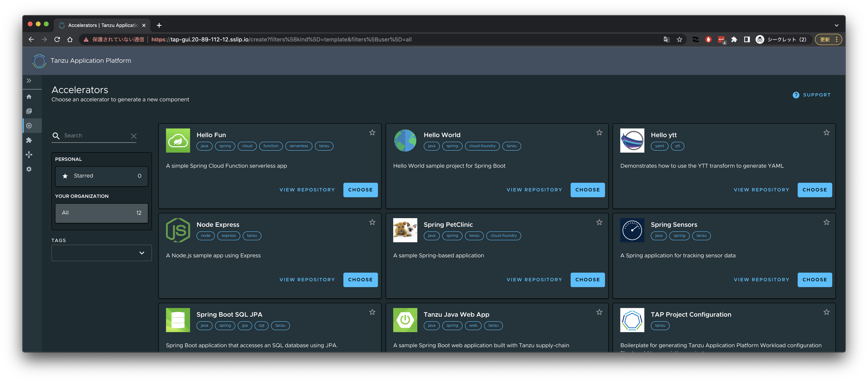Viewport: 868px width, 382px height.
Task: Click the serverless tag on Hello Fun
Action: [299, 146]
